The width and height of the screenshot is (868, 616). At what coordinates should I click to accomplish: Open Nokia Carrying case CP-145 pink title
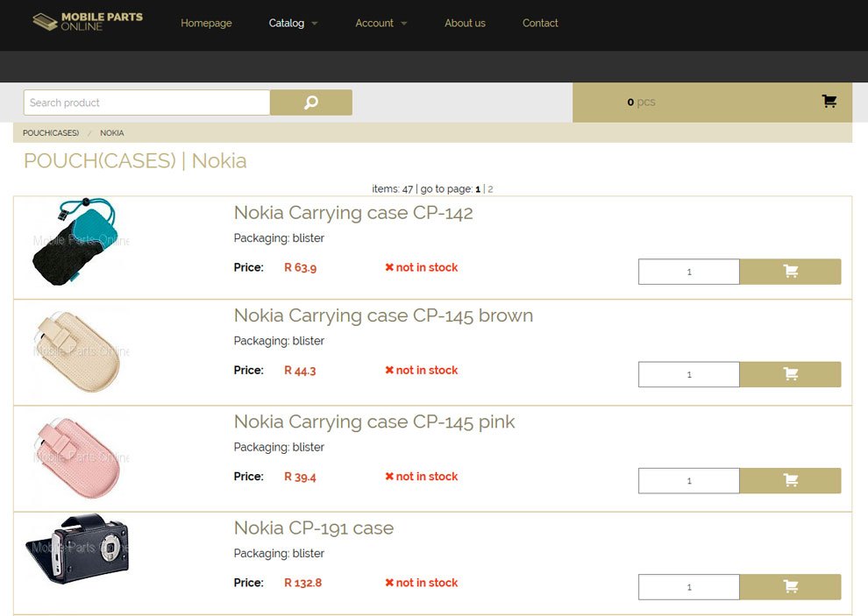click(374, 421)
